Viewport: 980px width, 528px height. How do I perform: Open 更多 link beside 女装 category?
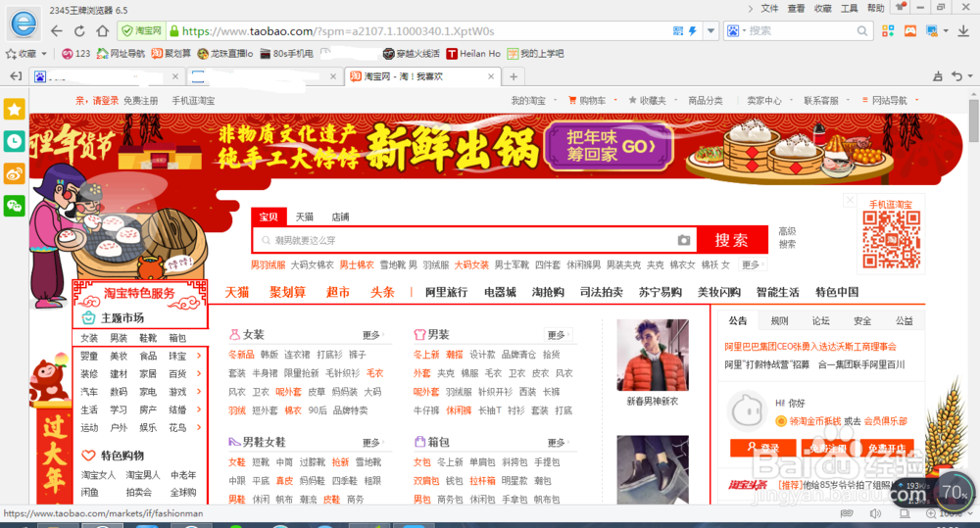[x=372, y=335]
